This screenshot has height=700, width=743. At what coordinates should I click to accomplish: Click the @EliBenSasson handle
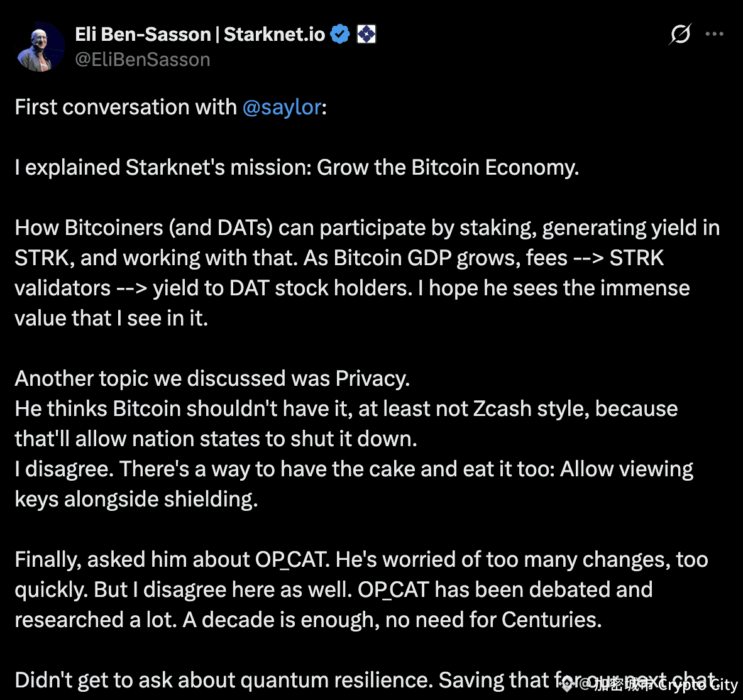143,59
